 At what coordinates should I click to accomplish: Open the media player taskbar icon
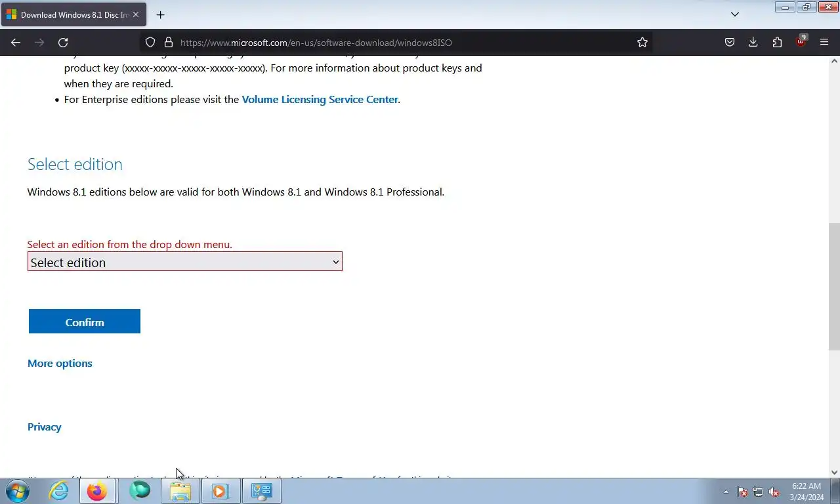(220, 491)
